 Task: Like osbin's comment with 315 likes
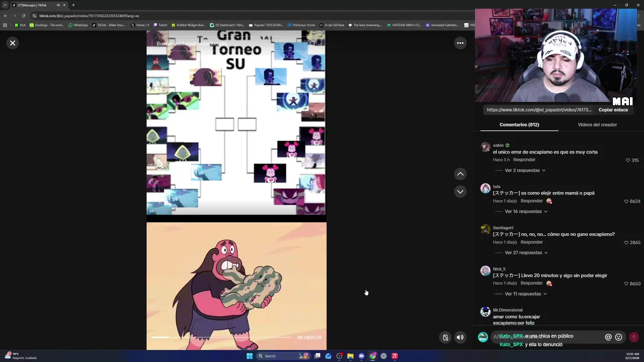[x=628, y=160]
